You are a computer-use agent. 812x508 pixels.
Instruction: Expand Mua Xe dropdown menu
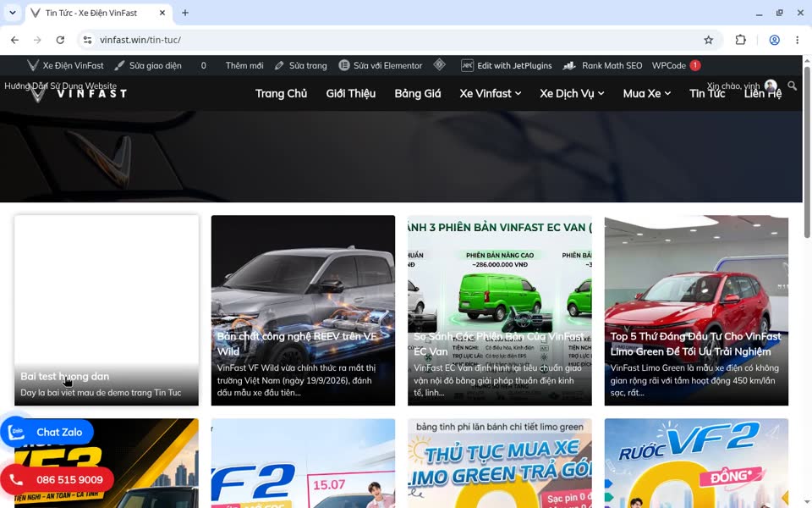tap(647, 93)
